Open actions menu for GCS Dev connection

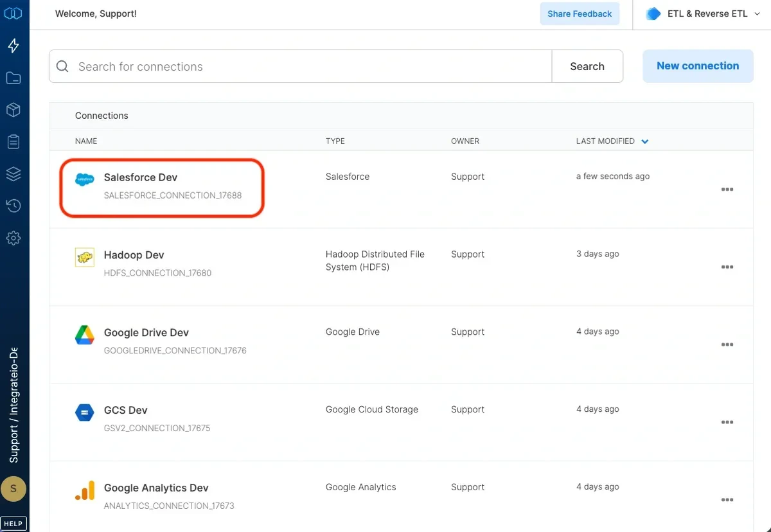[x=727, y=422]
